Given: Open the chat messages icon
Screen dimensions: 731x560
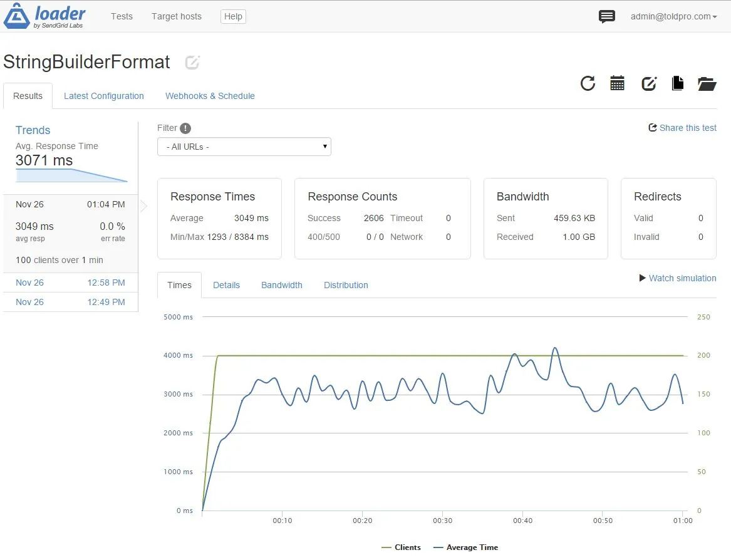Looking at the screenshot, I should point(606,17).
